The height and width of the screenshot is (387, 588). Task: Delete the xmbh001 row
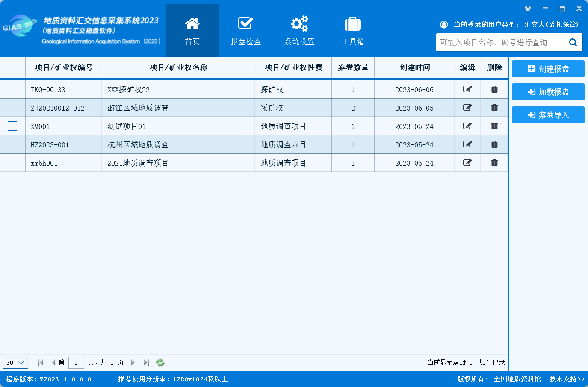(494, 163)
